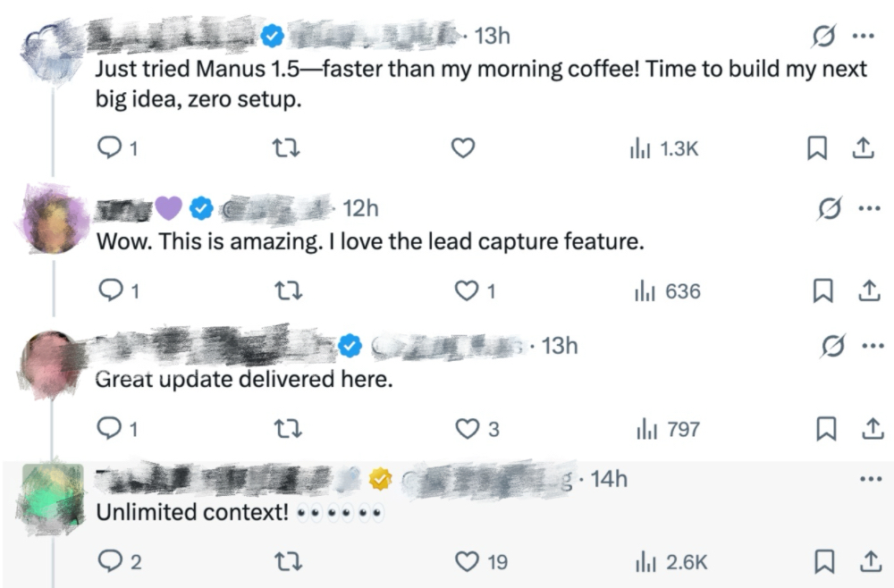
Task: Reply to the Manus 1.5 coffee tweet
Action: [x=107, y=150]
